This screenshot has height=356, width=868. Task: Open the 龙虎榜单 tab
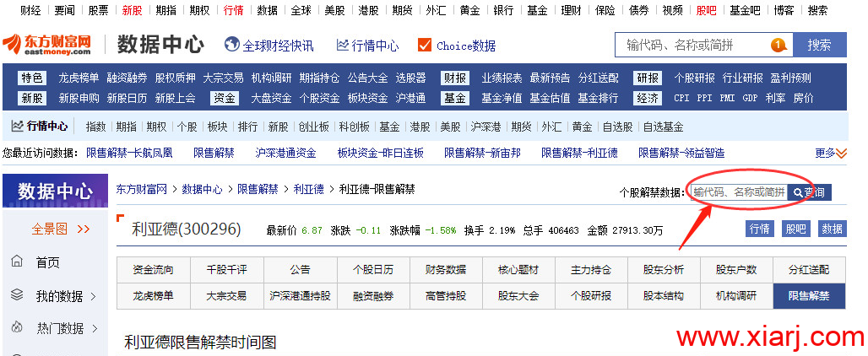[x=154, y=296]
